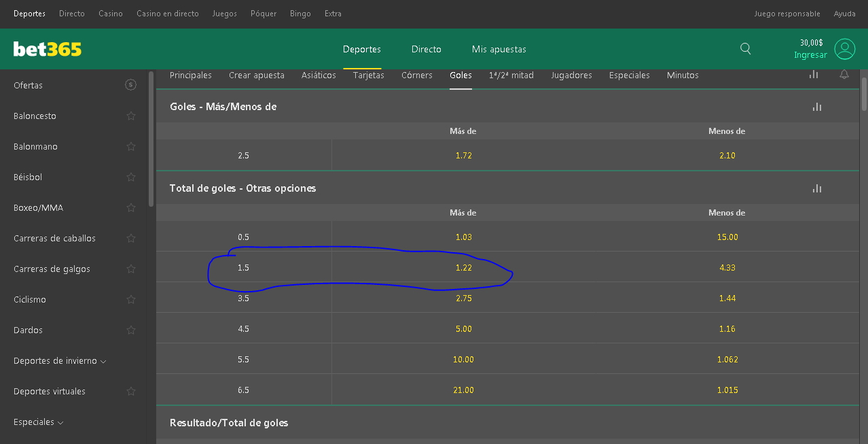Open the Mis apuestas menu item
Image resolution: width=868 pixels, height=444 pixels.
pyautogui.click(x=499, y=49)
